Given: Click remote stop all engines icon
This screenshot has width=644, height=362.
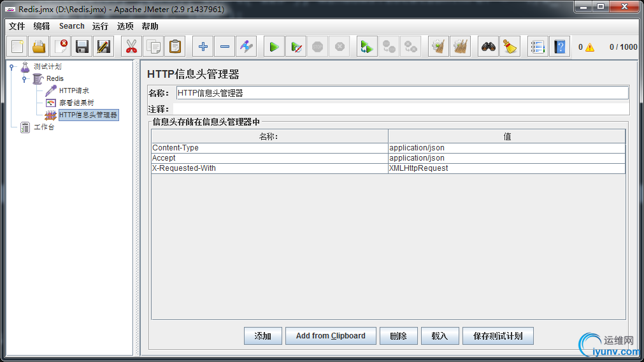Looking at the screenshot, I should pos(389,47).
